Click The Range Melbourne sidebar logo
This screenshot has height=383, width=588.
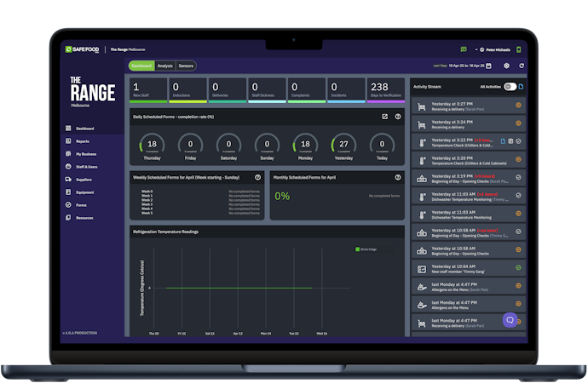click(92, 92)
